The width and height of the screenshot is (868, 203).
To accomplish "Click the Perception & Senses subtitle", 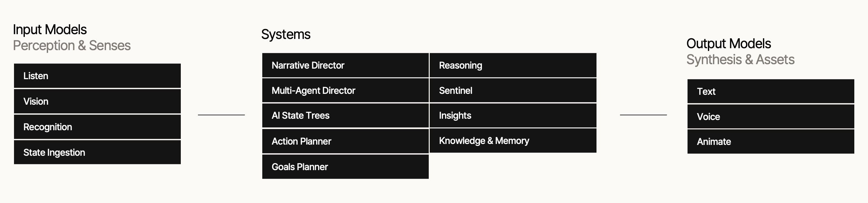I will (x=72, y=46).
